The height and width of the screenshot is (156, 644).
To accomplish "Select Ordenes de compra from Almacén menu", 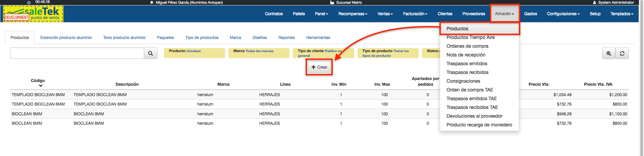I will (x=467, y=46).
